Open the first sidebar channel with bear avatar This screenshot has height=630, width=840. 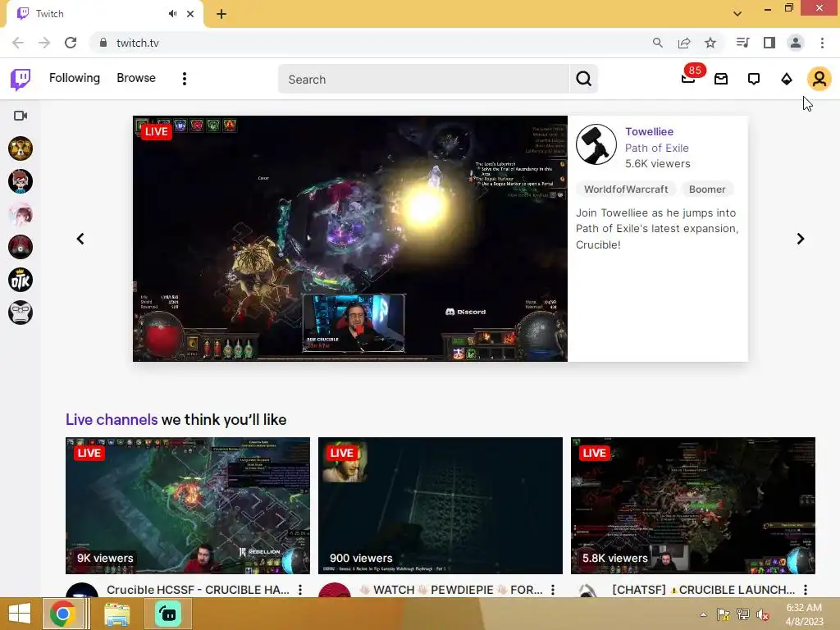[21, 148]
